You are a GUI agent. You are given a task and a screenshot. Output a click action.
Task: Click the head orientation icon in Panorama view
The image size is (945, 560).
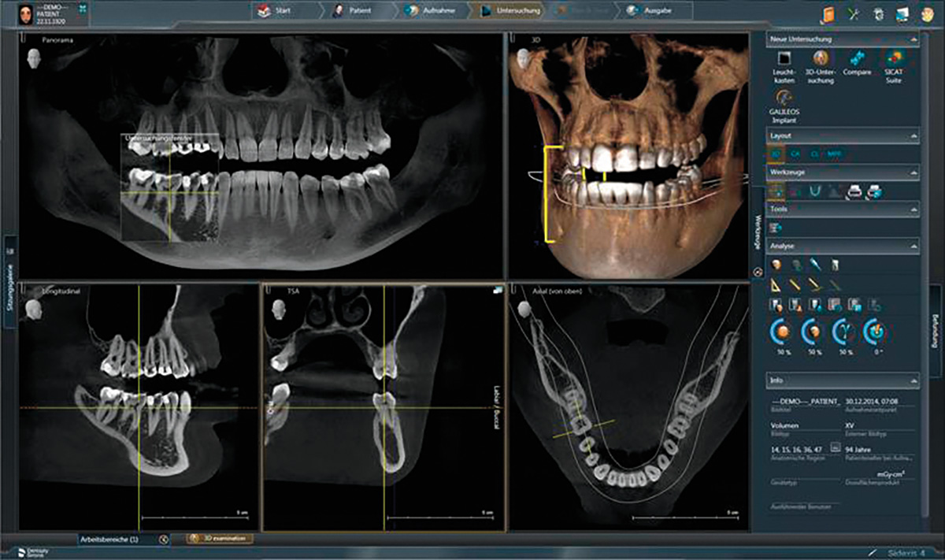pyautogui.click(x=35, y=57)
